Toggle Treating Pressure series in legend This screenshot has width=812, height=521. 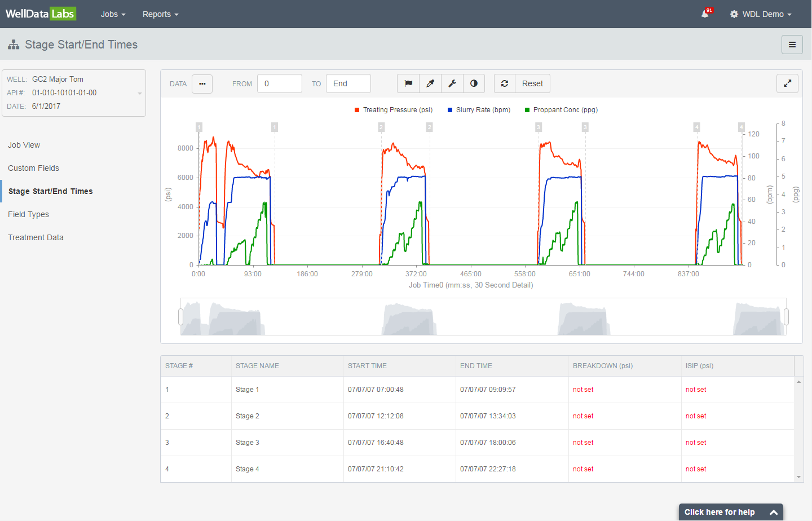point(394,110)
